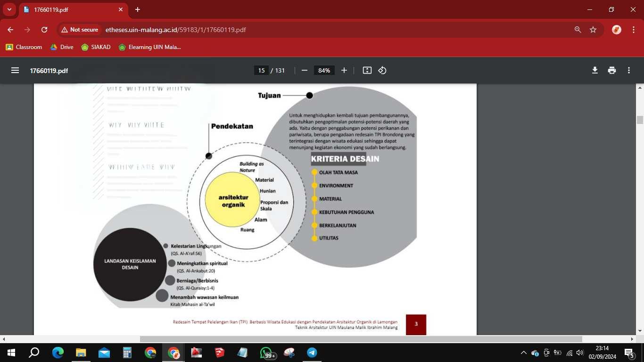Open the Elearning UIN Mala... bookmark
Screen dimensions: 644x362
149,47
